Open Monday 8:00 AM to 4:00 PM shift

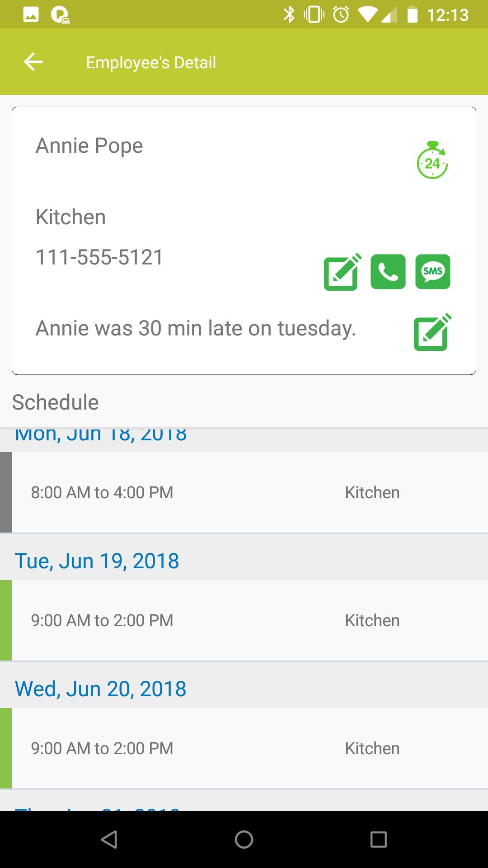(244, 492)
